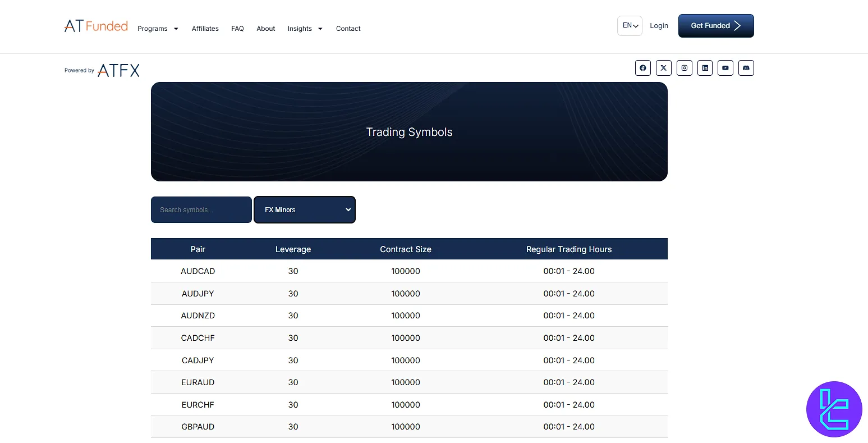Screen dimensions: 868x443
Task: Open the EN language selector
Action: pyautogui.click(x=630, y=26)
